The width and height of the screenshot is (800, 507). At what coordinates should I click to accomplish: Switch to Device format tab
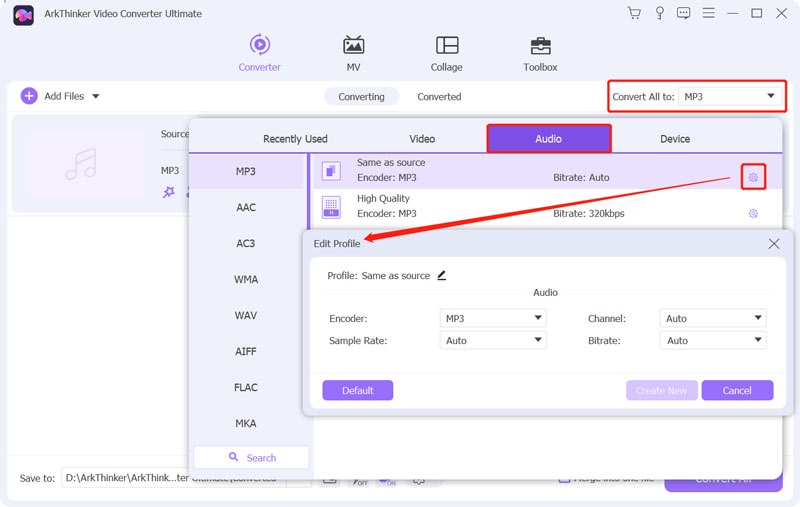pos(675,139)
